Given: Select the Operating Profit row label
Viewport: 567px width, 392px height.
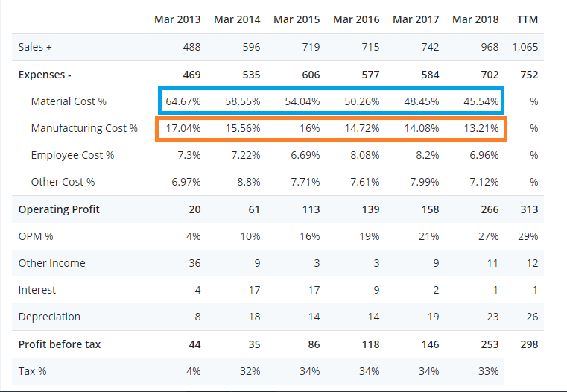Looking at the screenshot, I should (59, 209).
